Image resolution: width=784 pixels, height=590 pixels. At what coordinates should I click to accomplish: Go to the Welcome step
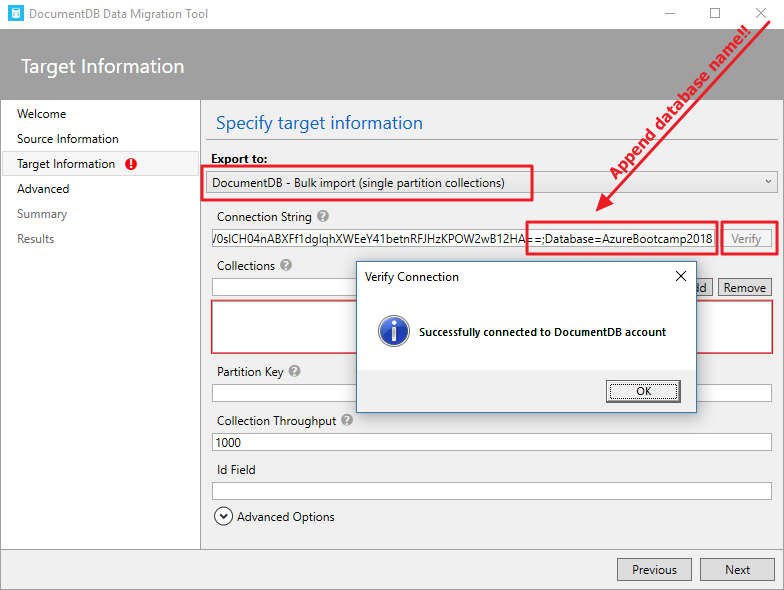42,114
